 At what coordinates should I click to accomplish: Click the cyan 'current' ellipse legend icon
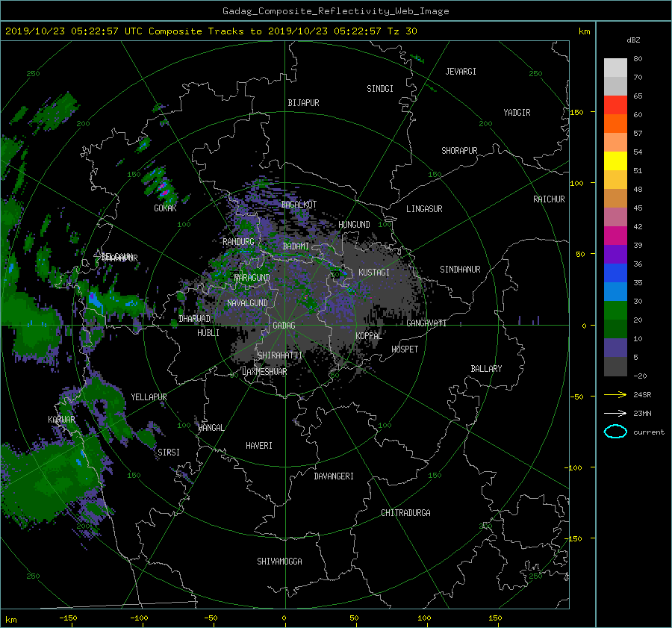[x=615, y=432]
